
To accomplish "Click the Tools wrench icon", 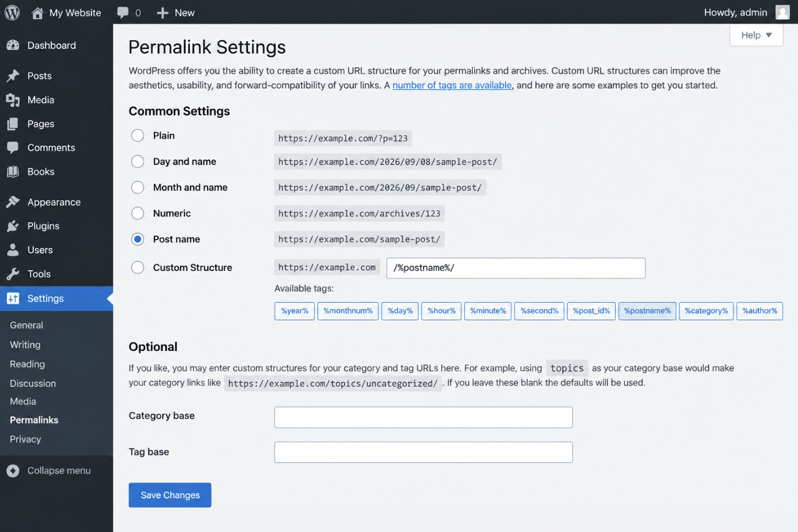I will [13, 274].
